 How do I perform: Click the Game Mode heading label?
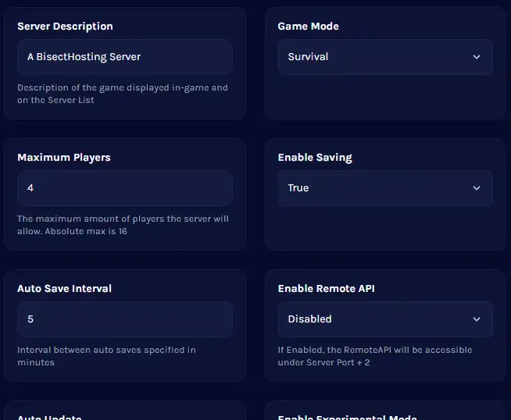[x=308, y=27]
